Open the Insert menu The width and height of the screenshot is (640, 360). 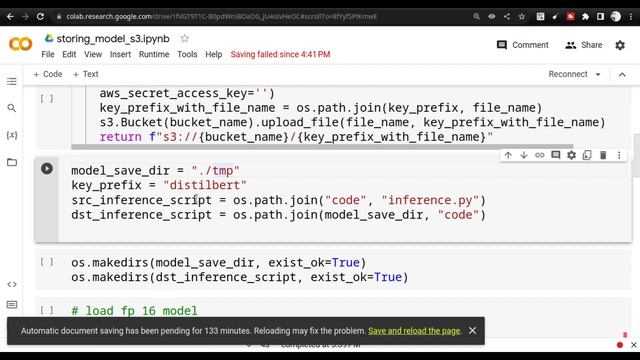pyautogui.click(x=120, y=54)
